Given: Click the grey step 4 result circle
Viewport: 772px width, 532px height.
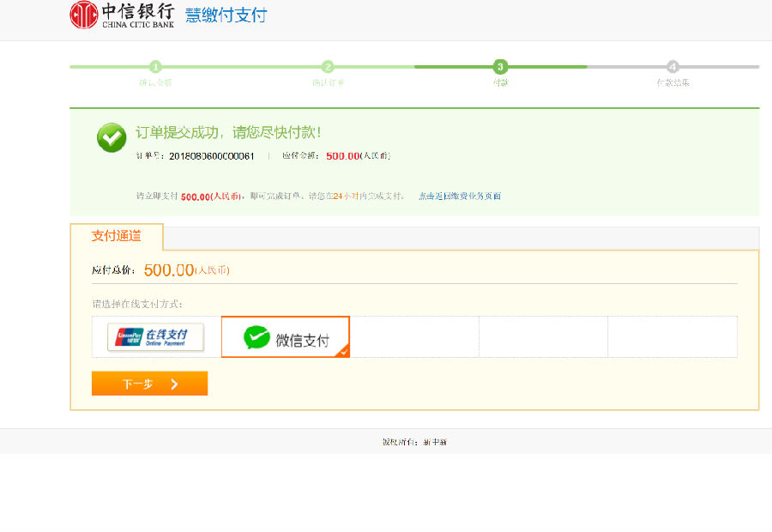Looking at the screenshot, I should 672,67.
